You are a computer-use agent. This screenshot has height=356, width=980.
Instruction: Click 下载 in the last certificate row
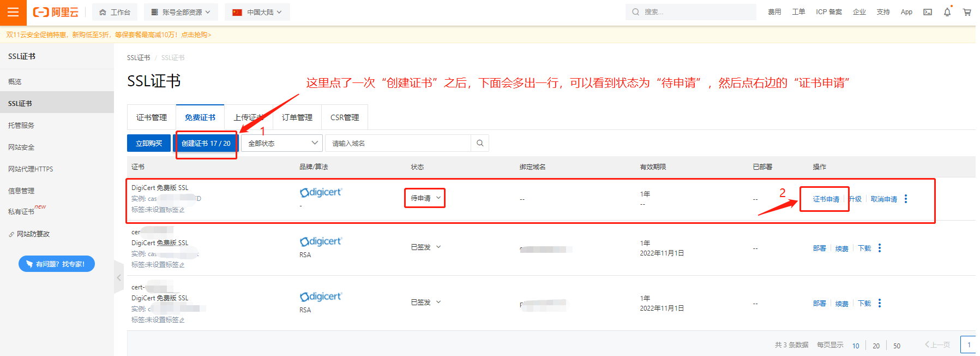pyautogui.click(x=864, y=304)
